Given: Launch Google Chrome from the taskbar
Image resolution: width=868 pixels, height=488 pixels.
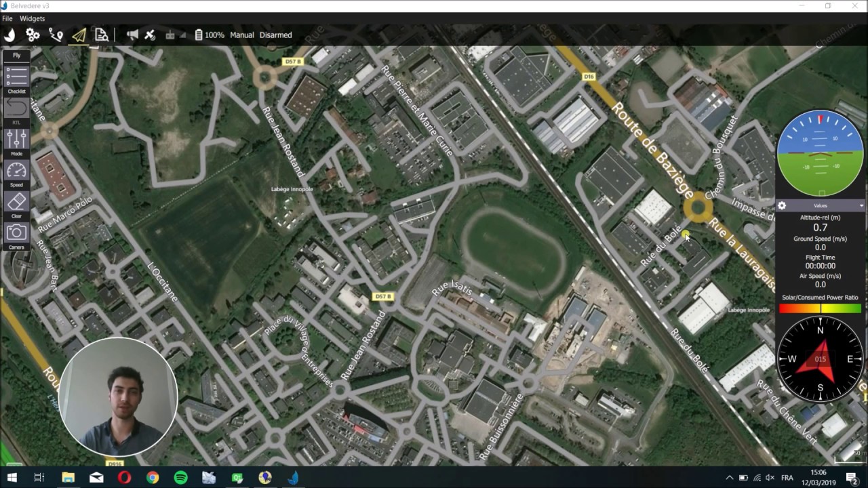Looking at the screenshot, I should click(153, 478).
